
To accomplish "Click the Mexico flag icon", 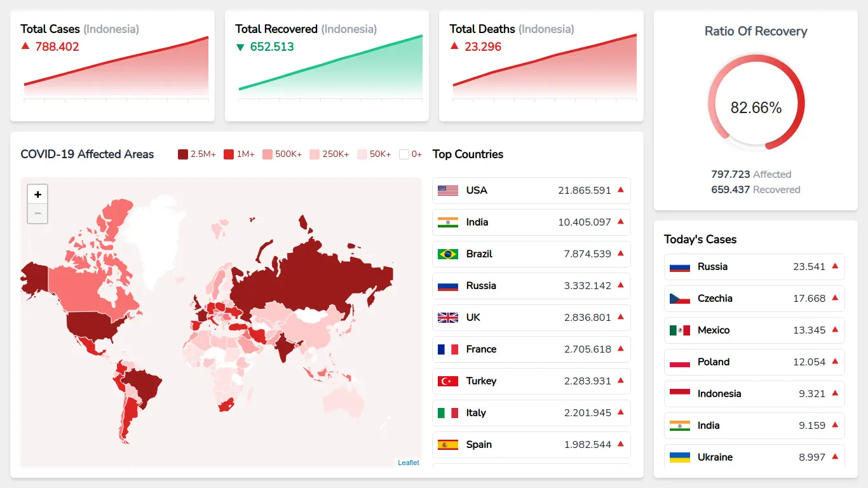I will tap(679, 330).
